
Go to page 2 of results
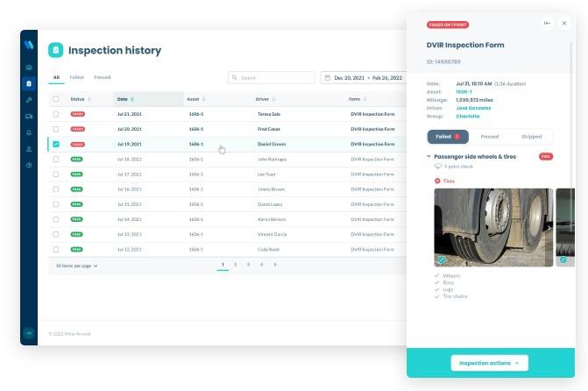coord(235,264)
